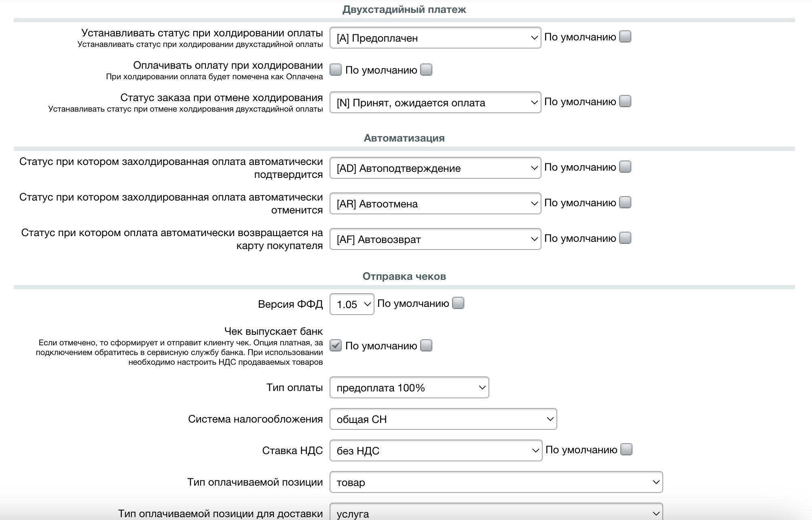
Task: Expand the Система налогообложения dropdown
Action: click(443, 419)
